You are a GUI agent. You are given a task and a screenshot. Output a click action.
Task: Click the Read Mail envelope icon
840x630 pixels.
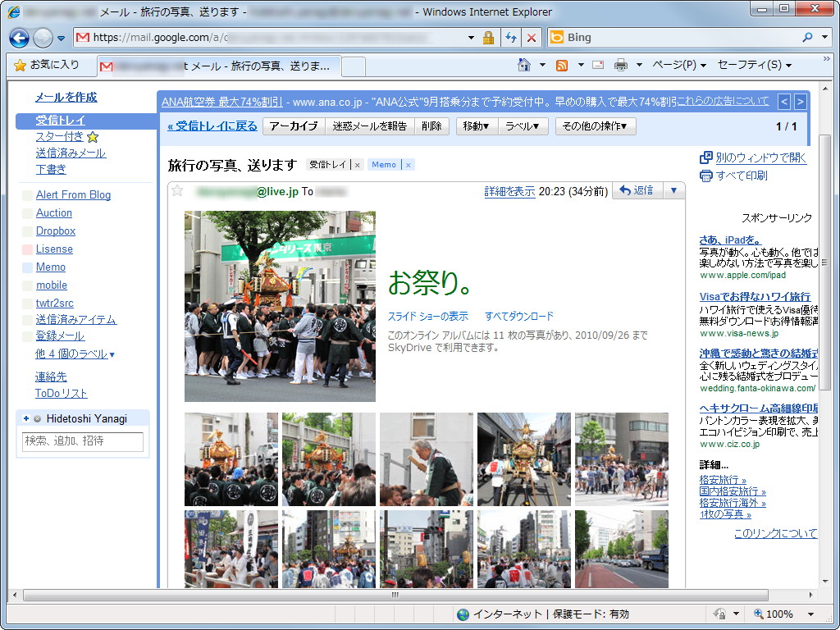click(x=598, y=66)
